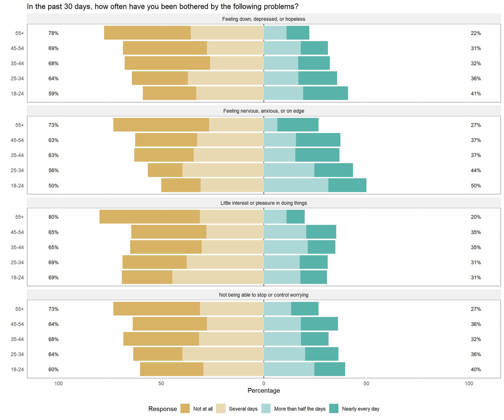Click the 40% label in the worrying panel
This screenshot has height=420, width=504.
tap(476, 369)
